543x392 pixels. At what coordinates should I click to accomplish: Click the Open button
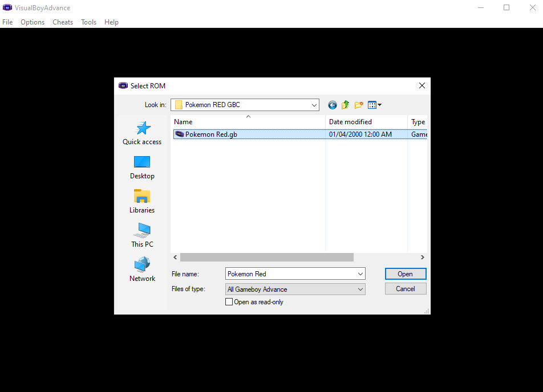(405, 273)
